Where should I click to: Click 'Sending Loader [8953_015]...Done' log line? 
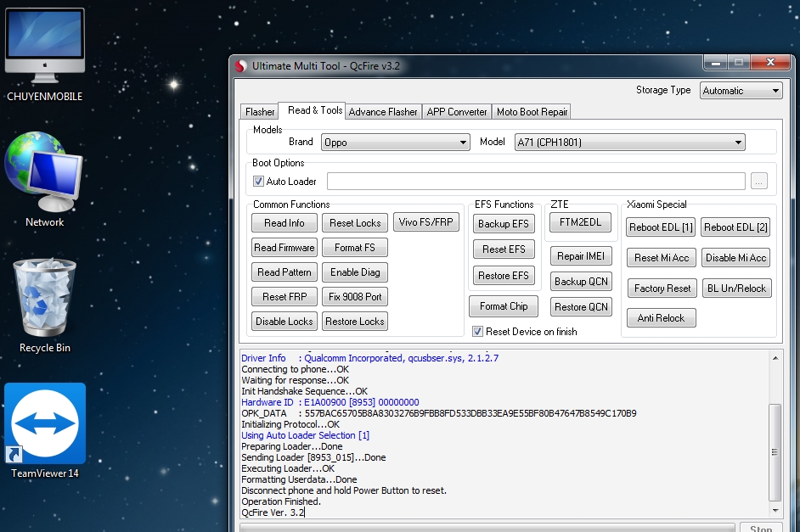pos(313,457)
